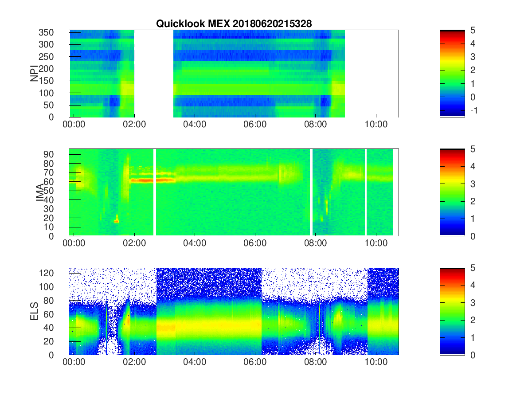Click the IMA spectrogram plot area
Screen dimensions: 532x399
click(x=234, y=192)
